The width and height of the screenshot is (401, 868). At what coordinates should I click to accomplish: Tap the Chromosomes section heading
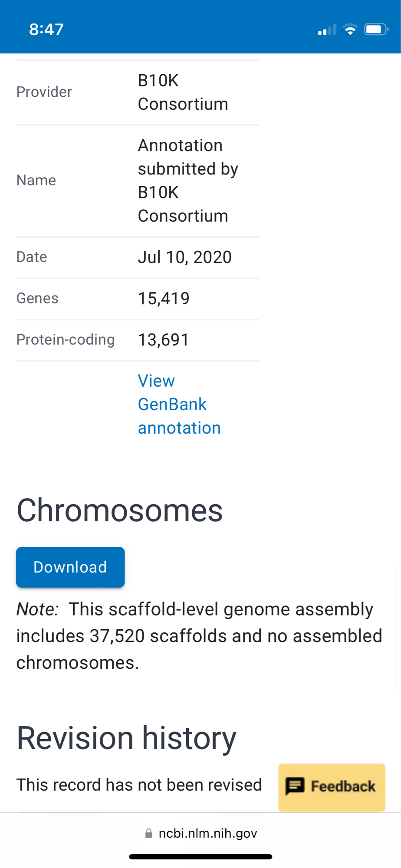pyautogui.click(x=120, y=510)
